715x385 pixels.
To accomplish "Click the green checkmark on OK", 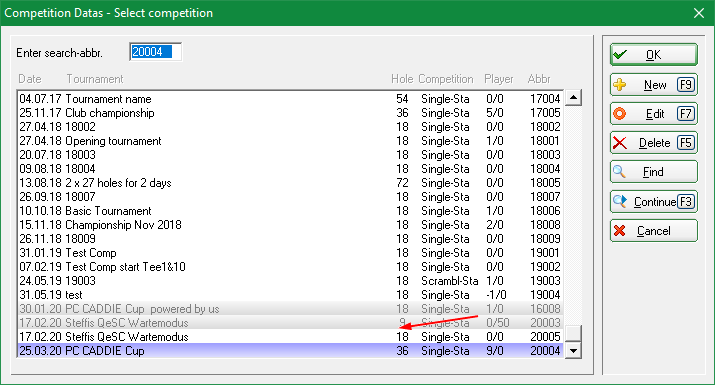I will click(620, 55).
